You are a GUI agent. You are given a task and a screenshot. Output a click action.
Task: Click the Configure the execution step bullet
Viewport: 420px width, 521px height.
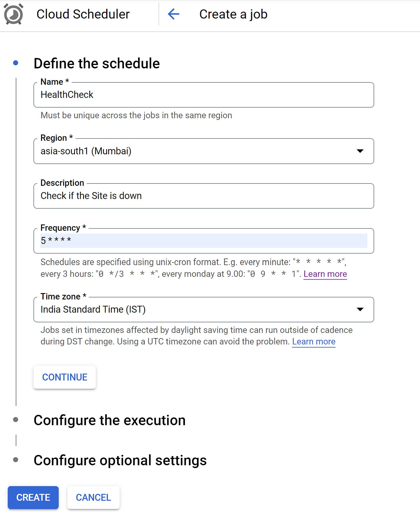click(x=16, y=419)
